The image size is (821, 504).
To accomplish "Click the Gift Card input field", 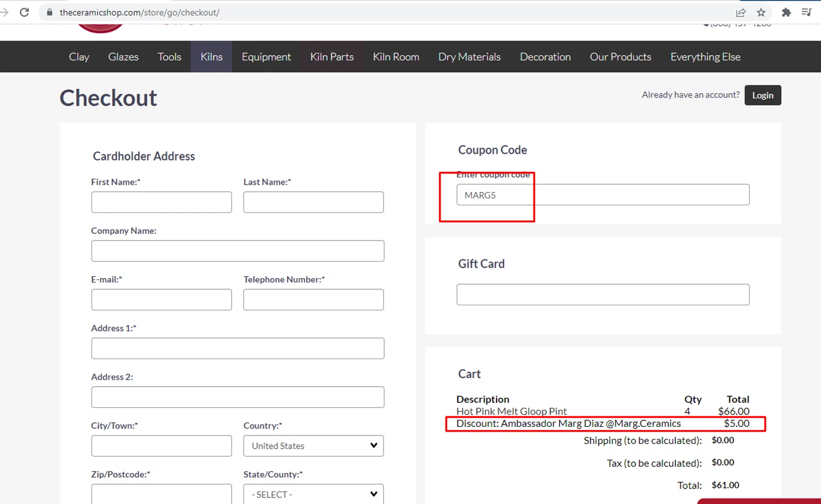I will pyautogui.click(x=603, y=294).
